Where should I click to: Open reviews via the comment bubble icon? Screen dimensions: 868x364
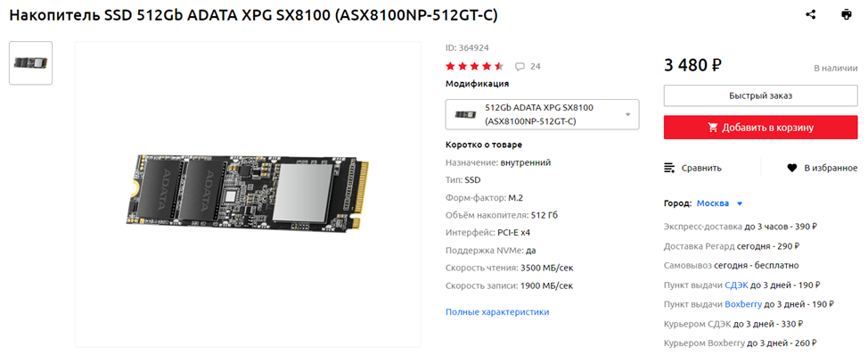pyautogui.click(x=520, y=67)
